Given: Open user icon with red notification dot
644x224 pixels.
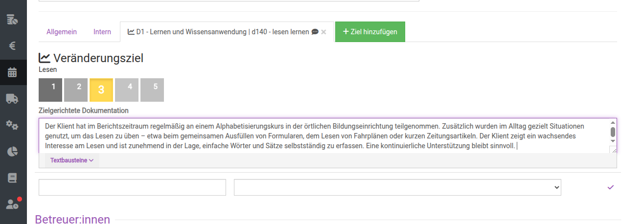Looking at the screenshot, I should [13, 204].
